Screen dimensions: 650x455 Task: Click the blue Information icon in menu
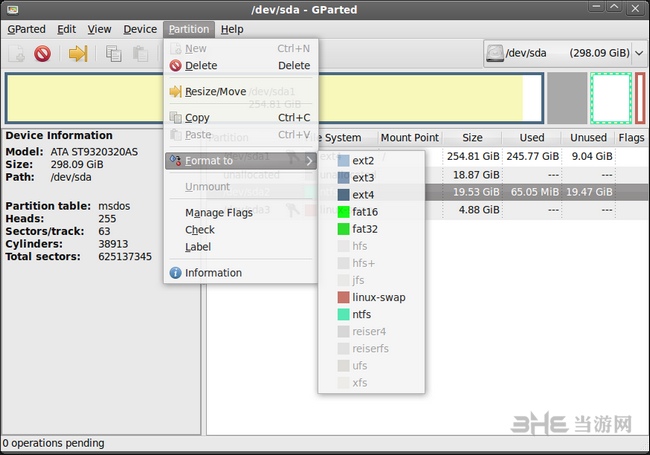click(175, 273)
